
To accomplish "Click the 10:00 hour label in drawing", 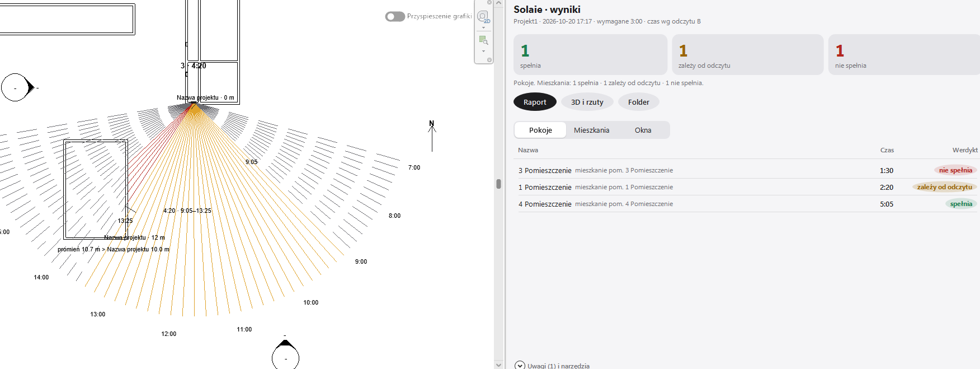I will pyautogui.click(x=310, y=302).
